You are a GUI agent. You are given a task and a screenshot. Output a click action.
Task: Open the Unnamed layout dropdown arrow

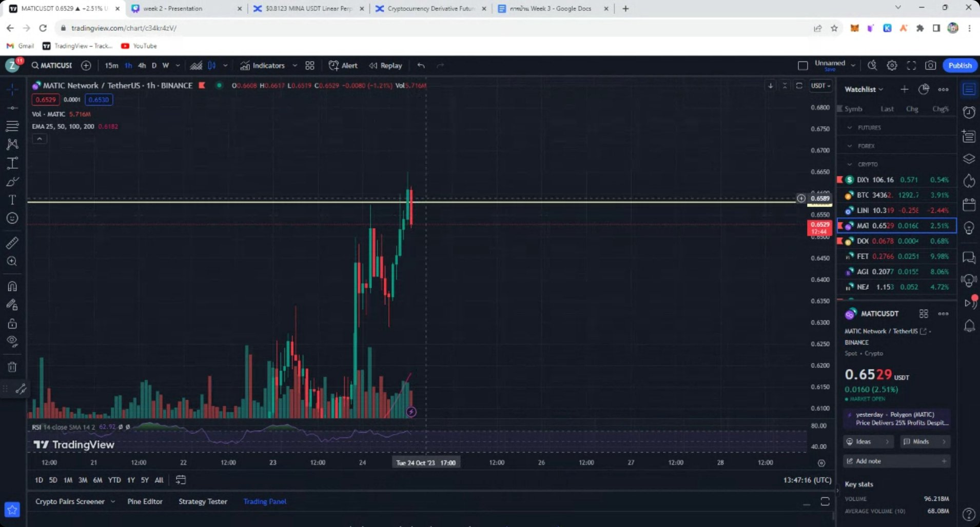[x=853, y=66]
